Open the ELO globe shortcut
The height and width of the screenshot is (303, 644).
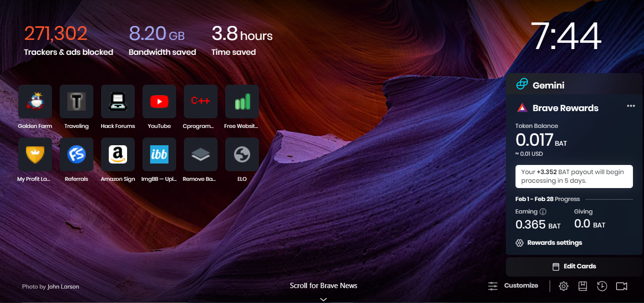[x=242, y=154]
